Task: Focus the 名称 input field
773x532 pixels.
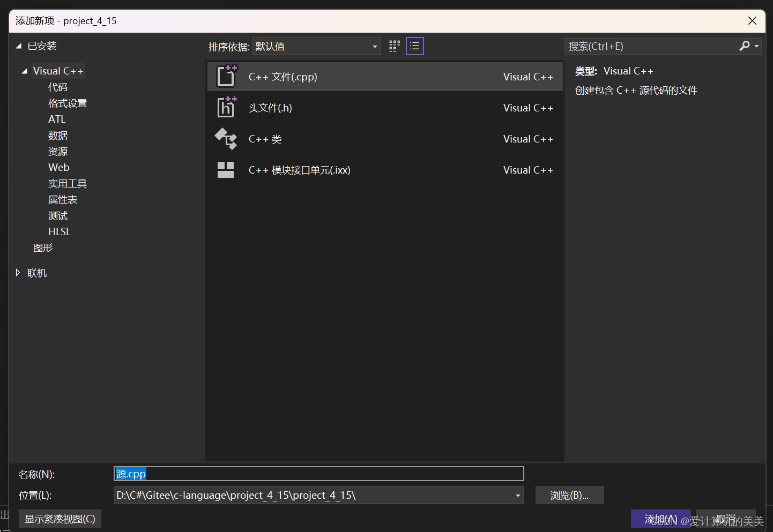Action: (x=319, y=474)
